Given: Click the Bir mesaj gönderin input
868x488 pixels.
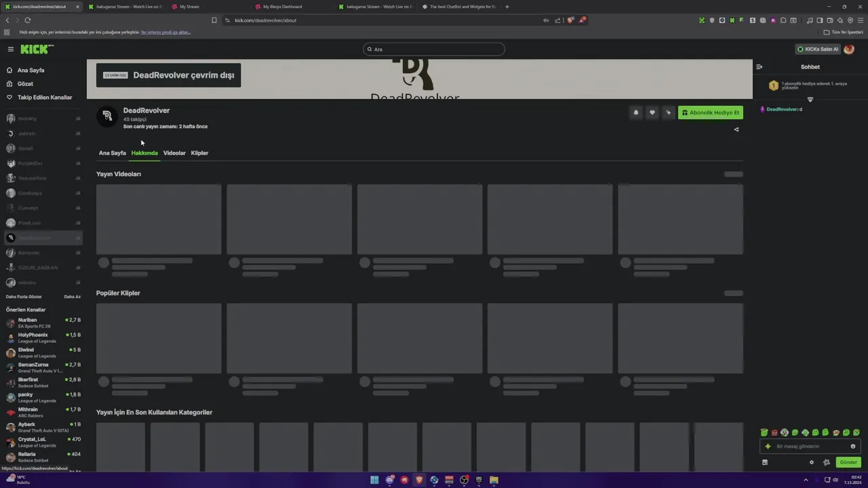Looking at the screenshot, I should point(810,446).
